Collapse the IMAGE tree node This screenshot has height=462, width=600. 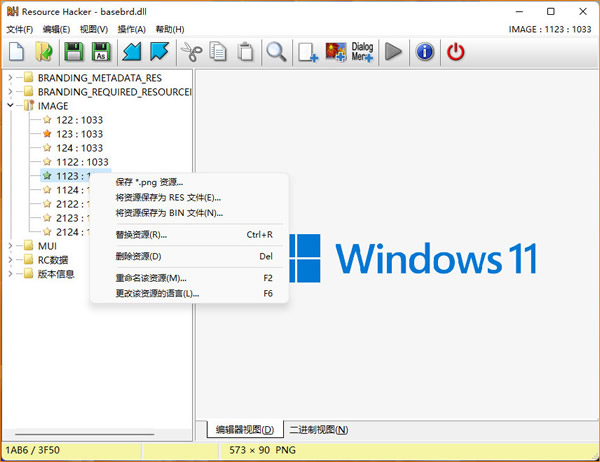coord(10,105)
